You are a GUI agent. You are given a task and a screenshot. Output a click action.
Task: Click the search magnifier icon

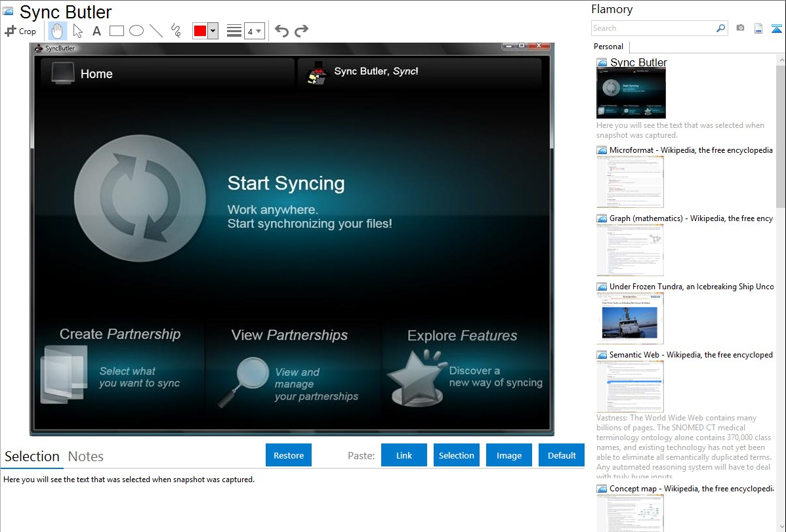coord(721,28)
